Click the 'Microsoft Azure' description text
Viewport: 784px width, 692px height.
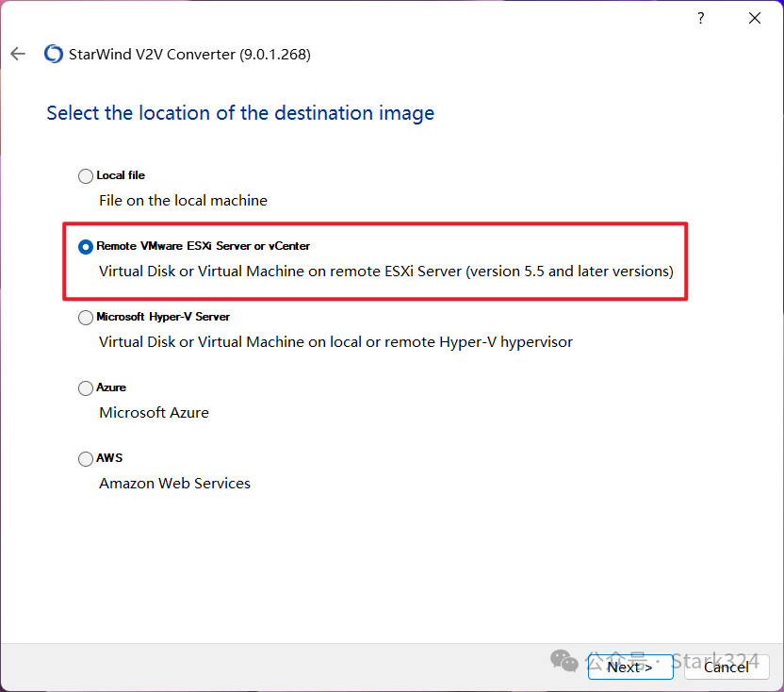pos(154,413)
